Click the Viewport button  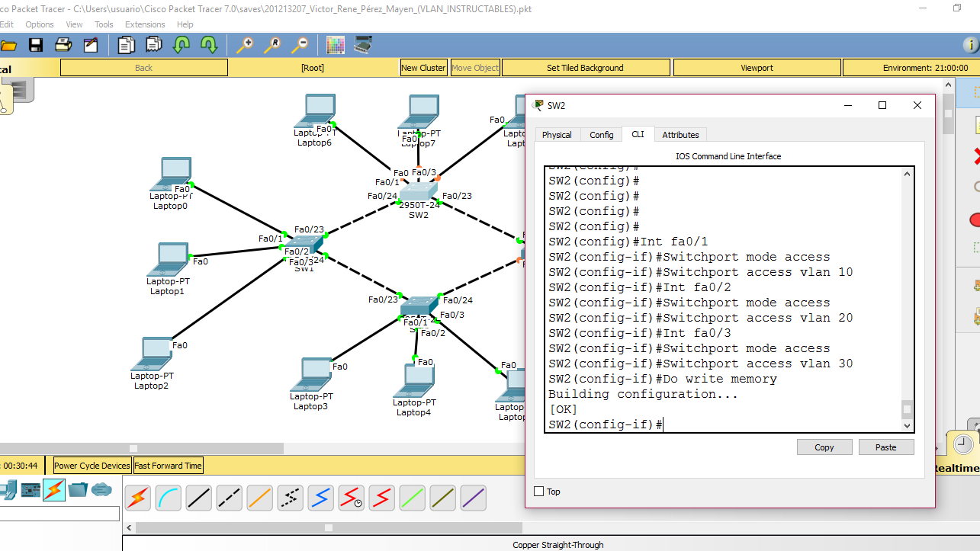pos(757,68)
